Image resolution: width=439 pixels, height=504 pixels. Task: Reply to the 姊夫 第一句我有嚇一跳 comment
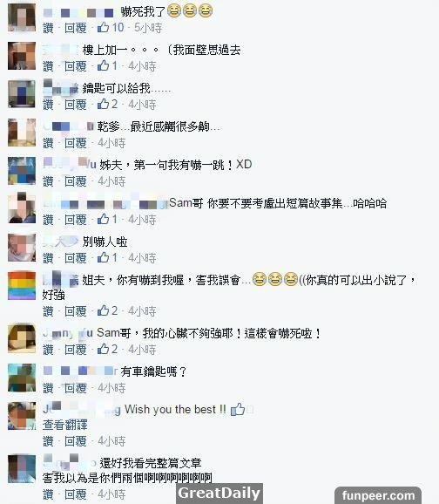[x=76, y=181]
